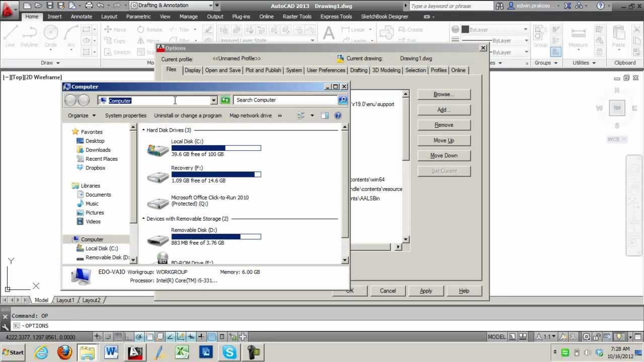This screenshot has height=362, width=644.
Task: Click the Rotate tool
Action: pos(149,30)
